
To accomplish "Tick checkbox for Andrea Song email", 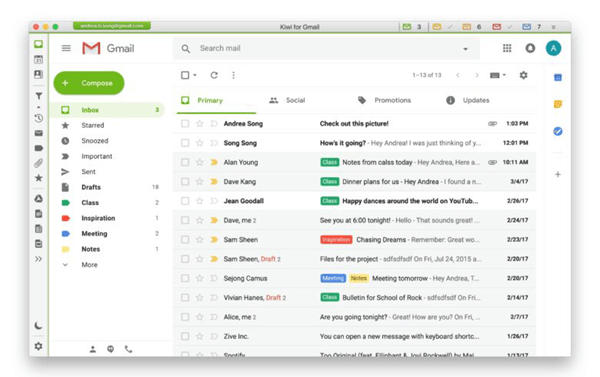I will 185,124.
